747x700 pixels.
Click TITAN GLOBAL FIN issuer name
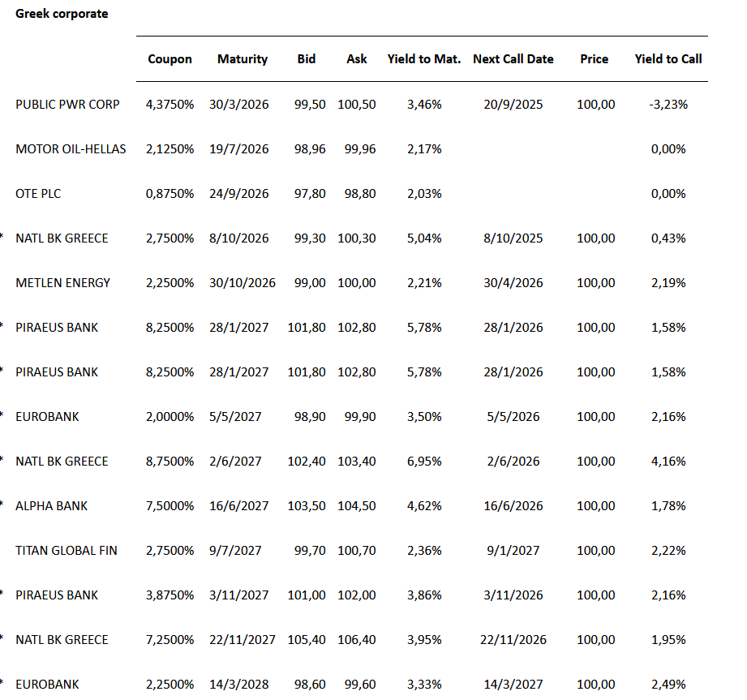[67, 551]
